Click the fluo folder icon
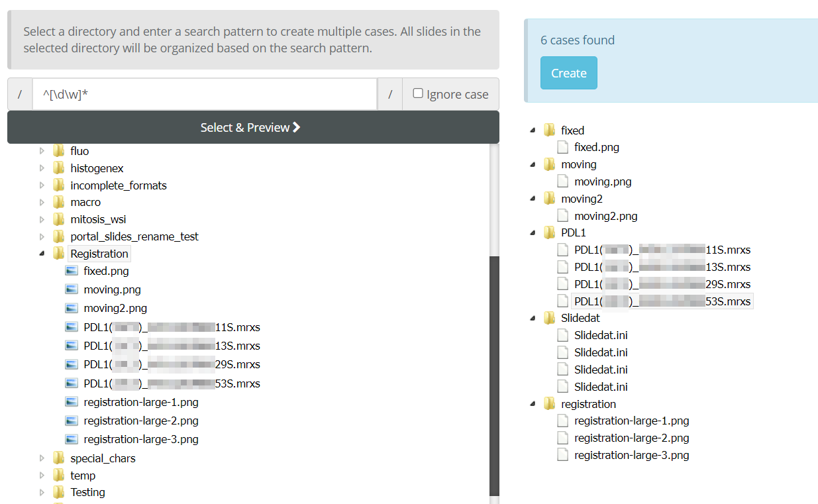This screenshot has width=818, height=504. click(x=59, y=151)
